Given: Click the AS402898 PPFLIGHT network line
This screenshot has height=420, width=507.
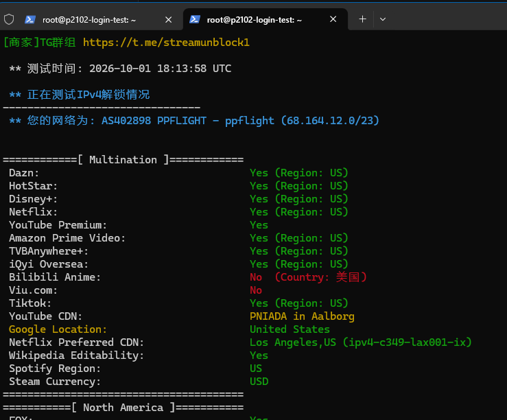Looking at the screenshot, I should click(194, 121).
